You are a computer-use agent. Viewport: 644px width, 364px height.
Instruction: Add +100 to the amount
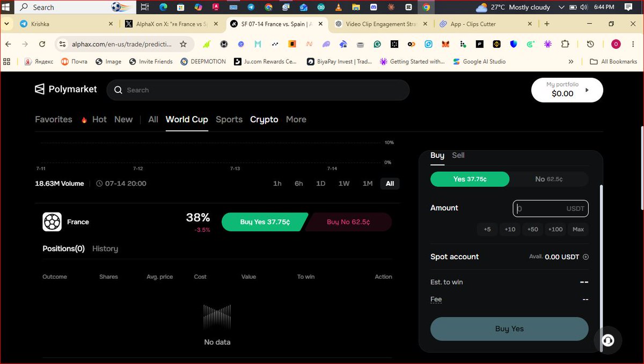[555, 230]
